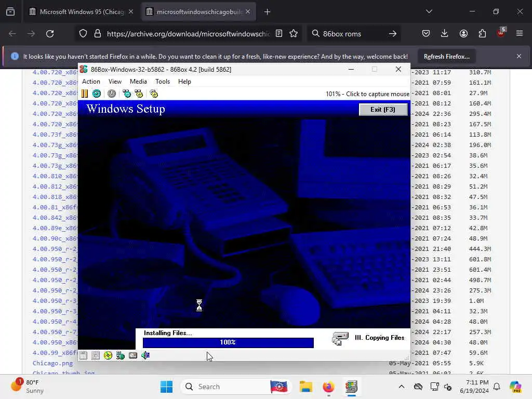Click the '86box roms' search box

pos(353,34)
